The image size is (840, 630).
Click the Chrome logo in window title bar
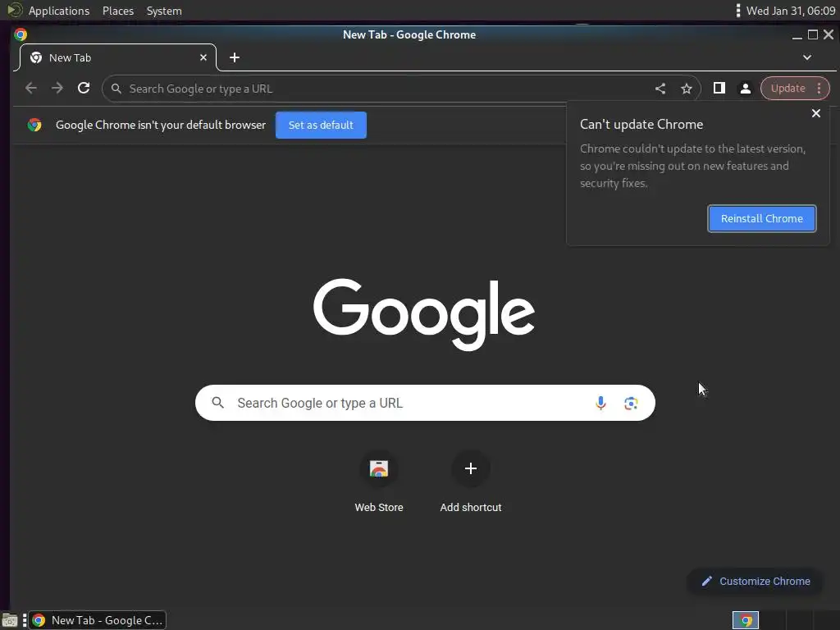pyautogui.click(x=21, y=34)
